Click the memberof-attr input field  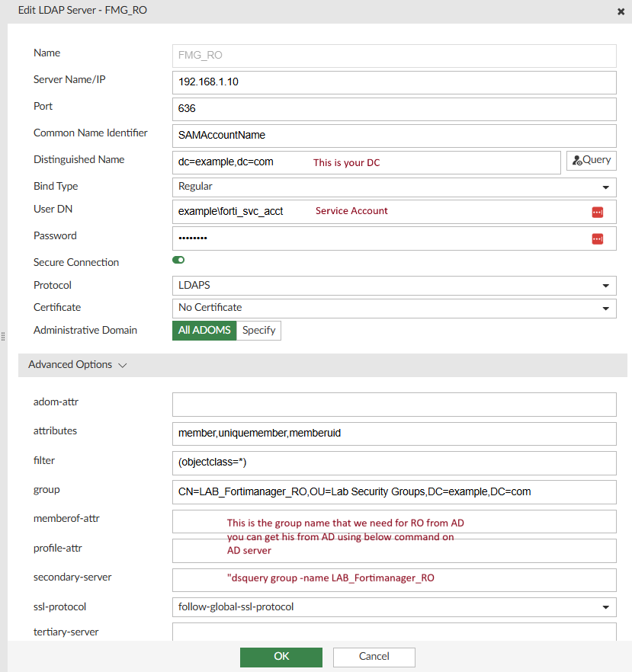coord(394,521)
